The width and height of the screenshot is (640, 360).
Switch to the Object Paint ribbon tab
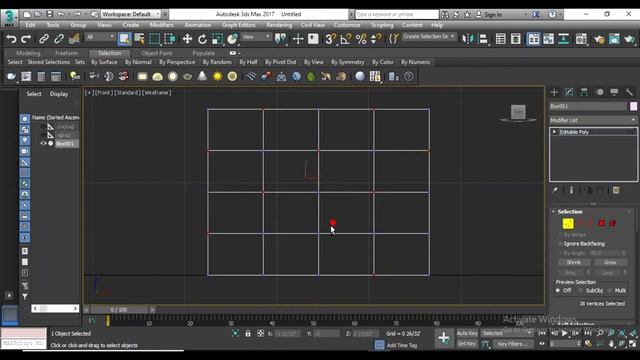tap(157, 53)
